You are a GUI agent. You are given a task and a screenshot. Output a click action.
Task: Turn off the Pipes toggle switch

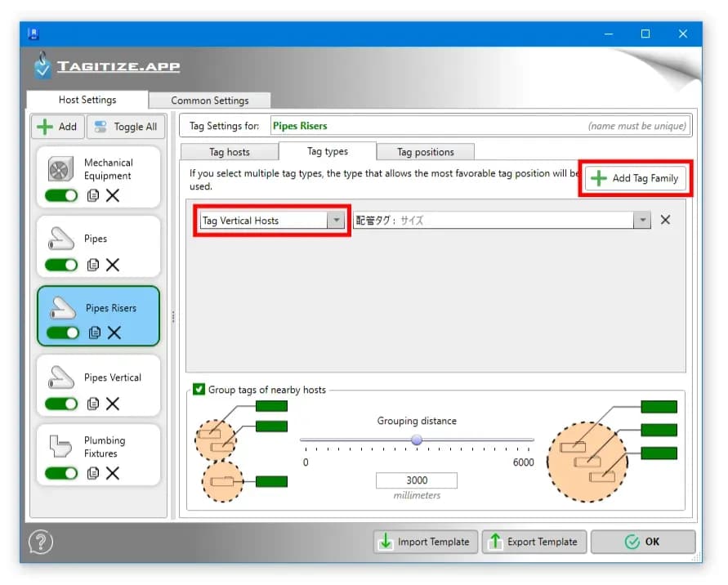click(61, 265)
